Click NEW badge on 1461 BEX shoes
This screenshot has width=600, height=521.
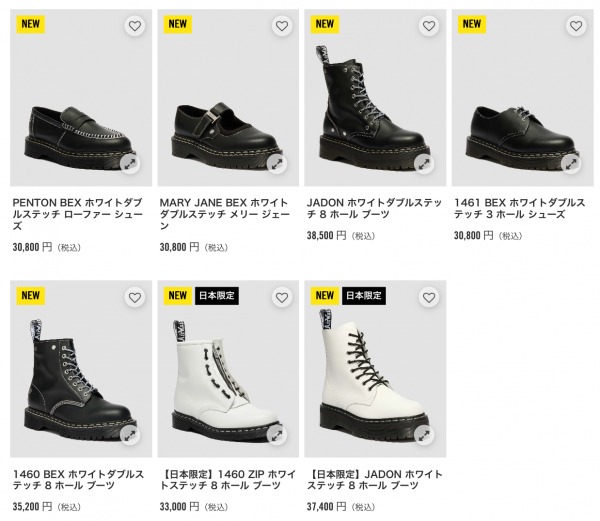coord(471,24)
